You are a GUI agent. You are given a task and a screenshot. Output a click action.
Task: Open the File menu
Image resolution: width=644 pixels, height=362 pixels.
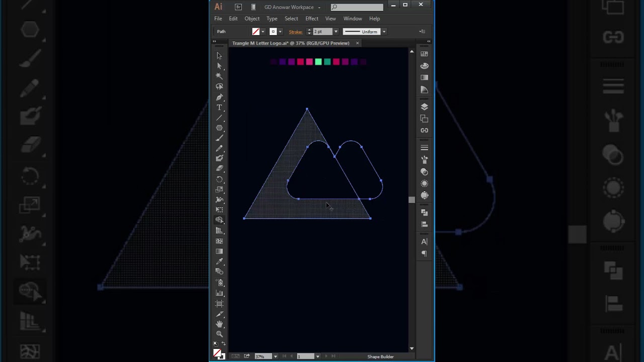click(x=218, y=19)
